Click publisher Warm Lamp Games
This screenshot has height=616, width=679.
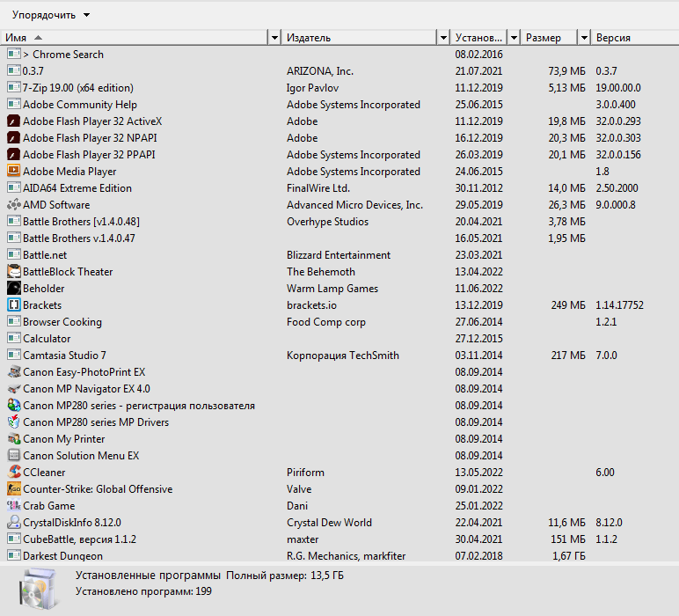pos(332,289)
